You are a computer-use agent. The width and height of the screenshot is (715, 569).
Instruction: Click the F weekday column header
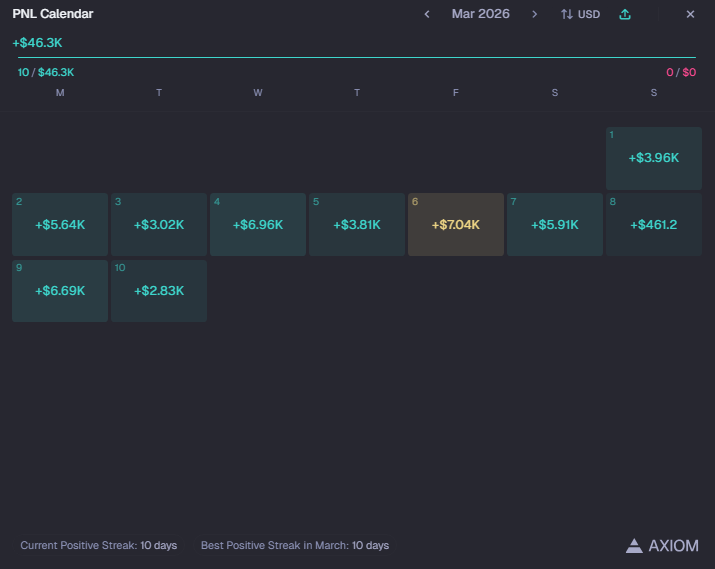coord(456,93)
